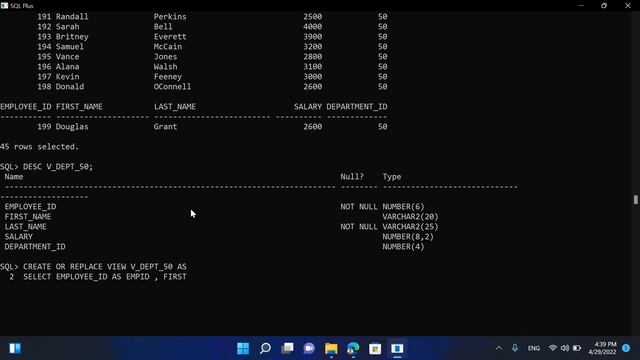Open the Widgets panel icon
640x360 pixels.
pos(15,348)
